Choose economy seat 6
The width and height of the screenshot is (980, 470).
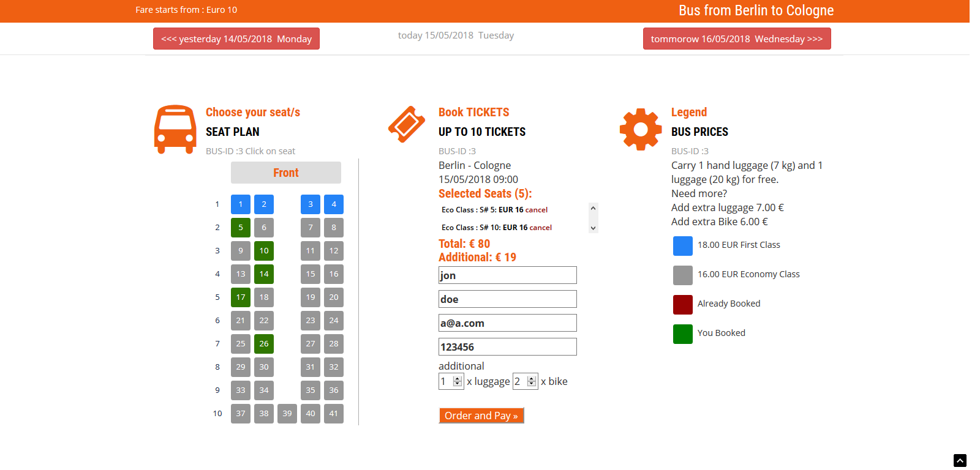pyautogui.click(x=264, y=228)
